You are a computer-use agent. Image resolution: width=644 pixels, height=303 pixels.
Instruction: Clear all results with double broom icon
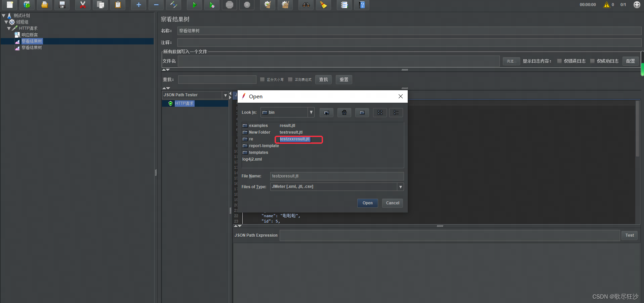[x=285, y=5]
